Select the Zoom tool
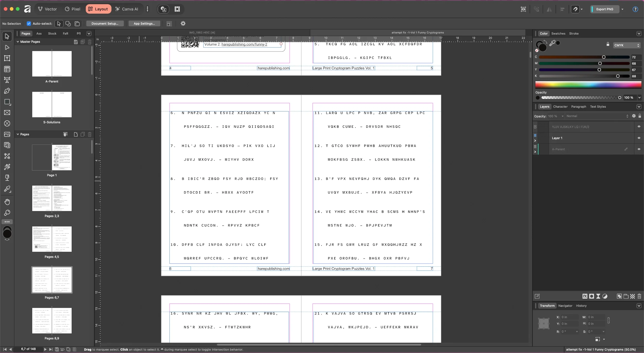This screenshot has height=353, width=644. 7,213
